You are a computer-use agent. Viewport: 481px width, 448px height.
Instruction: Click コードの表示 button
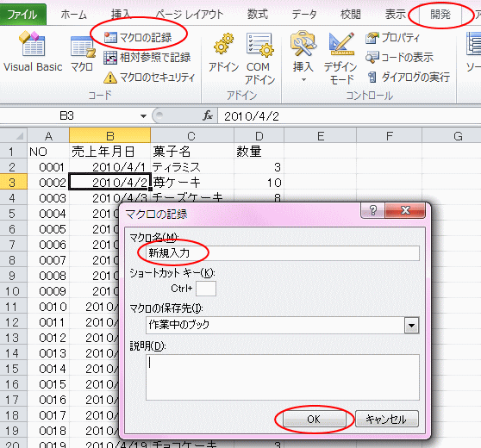399,58
